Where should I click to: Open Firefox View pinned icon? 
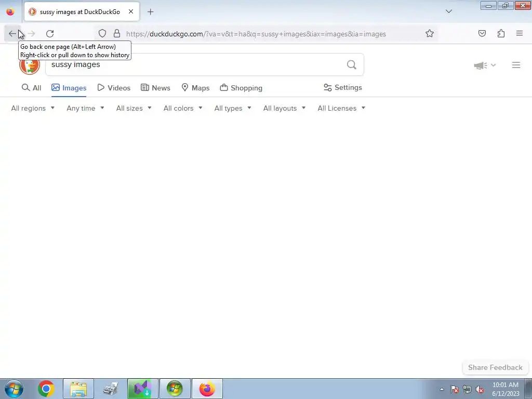10,11
